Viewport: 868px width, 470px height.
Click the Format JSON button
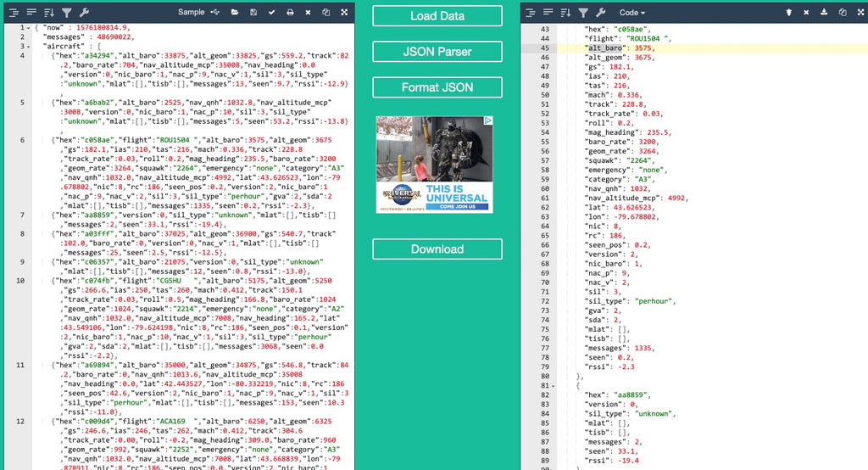click(x=437, y=87)
